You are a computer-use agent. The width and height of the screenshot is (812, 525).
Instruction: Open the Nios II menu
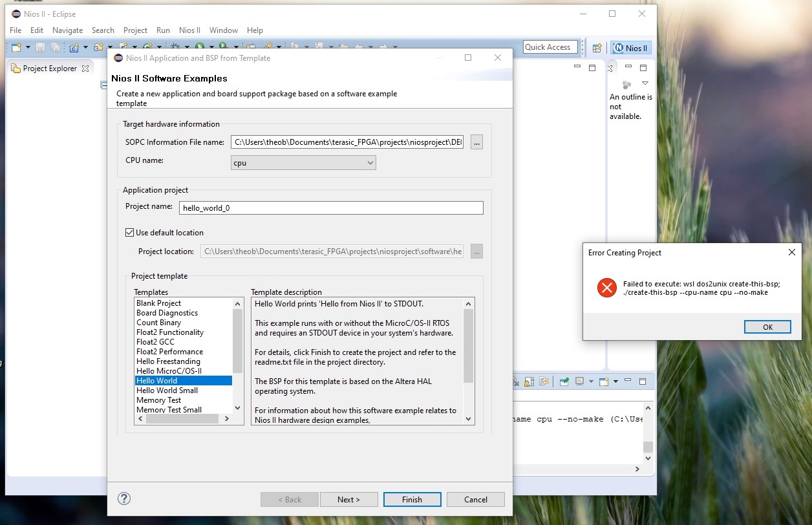(x=189, y=30)
